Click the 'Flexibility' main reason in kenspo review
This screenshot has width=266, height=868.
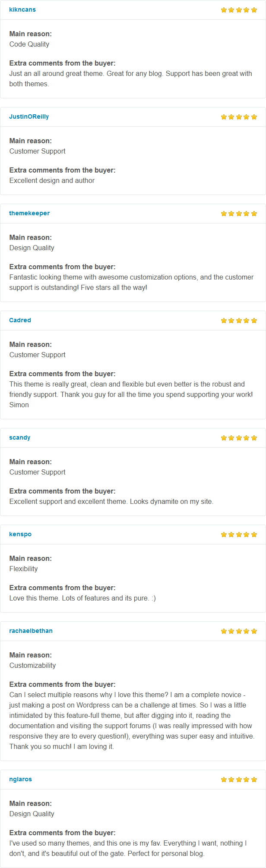(x=23, y=569)
